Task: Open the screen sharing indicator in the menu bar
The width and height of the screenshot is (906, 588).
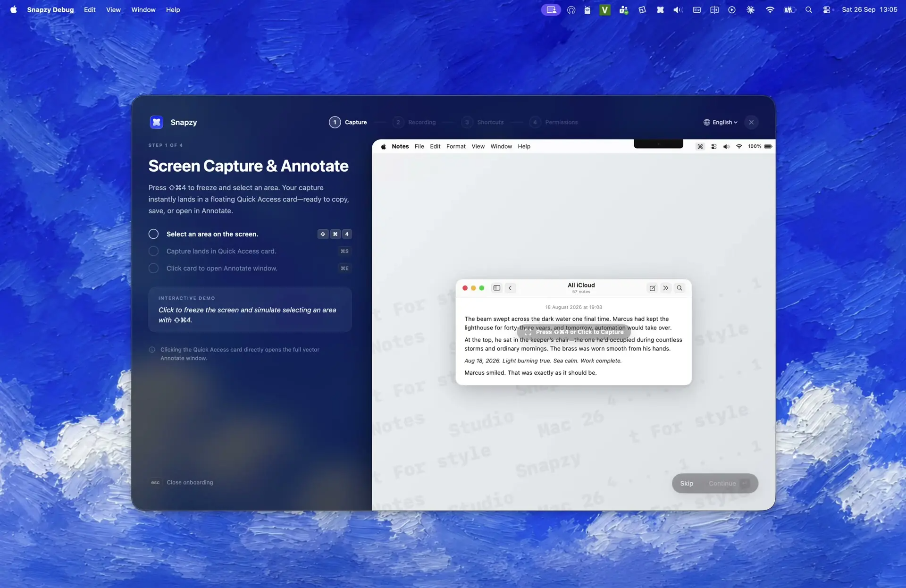Action: click(551, 10)
